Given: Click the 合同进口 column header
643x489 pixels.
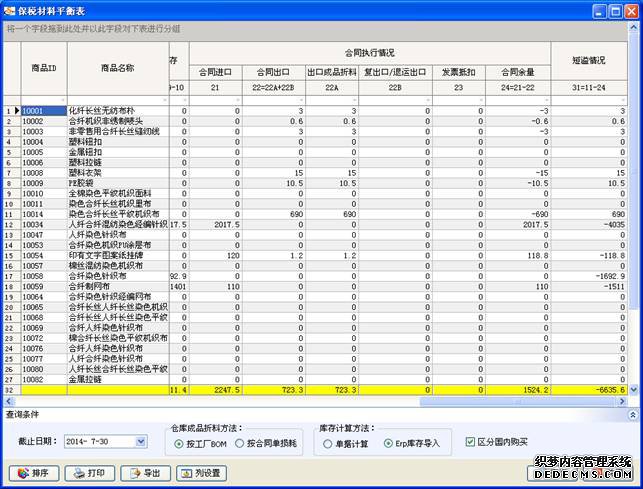Looking at the screenshot, I should [214, 72].
